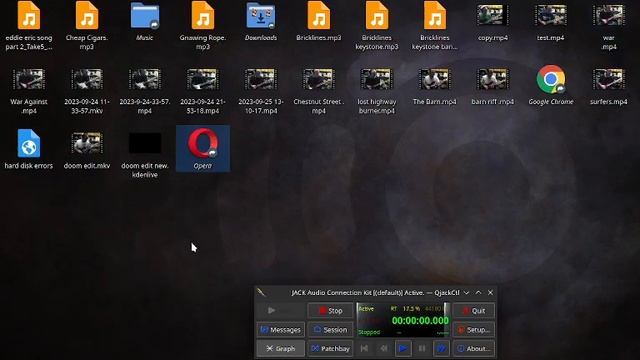
Task: Select the Bricklines keystone ban... file
Action: 435,26
